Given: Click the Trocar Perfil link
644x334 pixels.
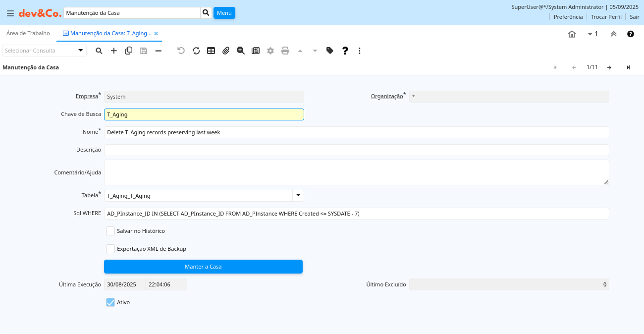Looking at the screenshot, I should click(606, 17).
